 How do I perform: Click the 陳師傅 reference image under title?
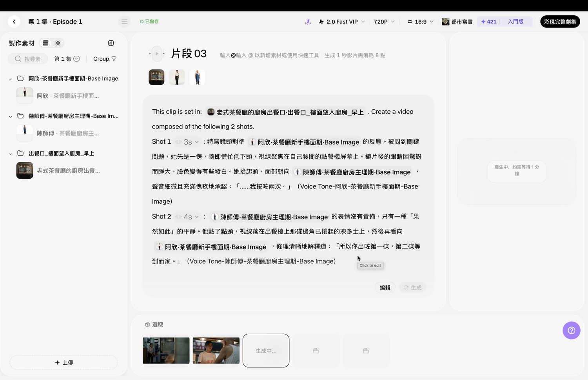pos(197,77)
